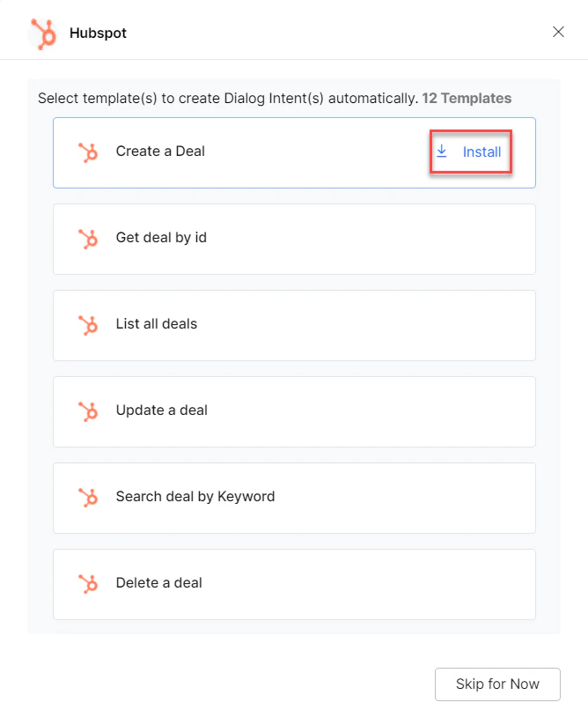Click the Hubspot sprocket icon beside Create a Deal
588x710 pixels.
click(x=89, y=152)
